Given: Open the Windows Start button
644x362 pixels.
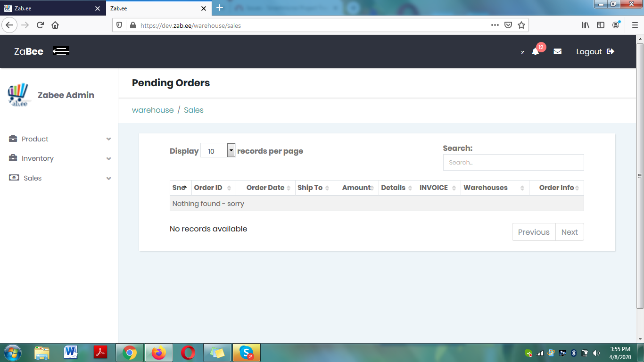Looking at the screenshot, I should coord(12,353).
